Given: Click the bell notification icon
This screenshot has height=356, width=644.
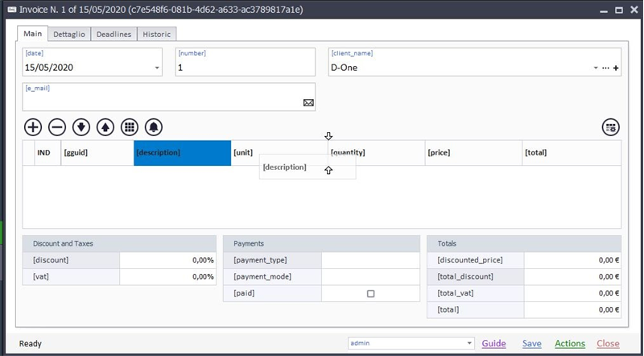Looking at the screenshot, I should tap(154, 127).
